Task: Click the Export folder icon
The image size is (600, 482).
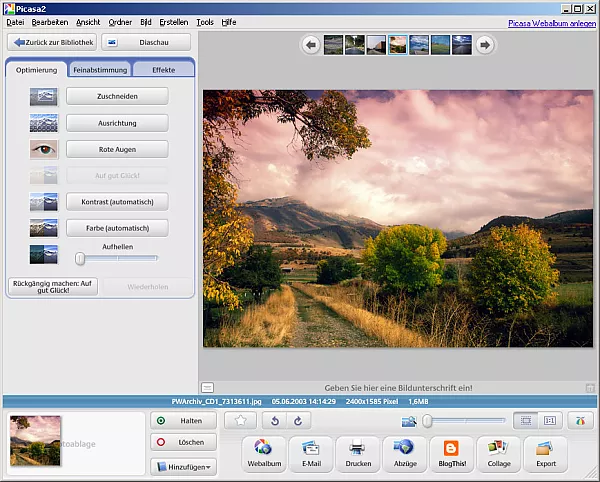Action: coord(545,452)
